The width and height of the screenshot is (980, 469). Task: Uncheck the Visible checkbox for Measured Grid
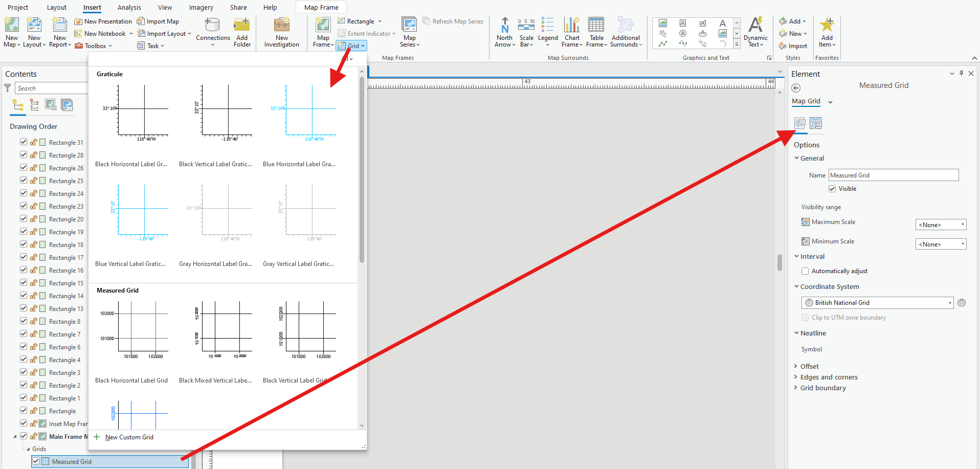coord(833,188)
